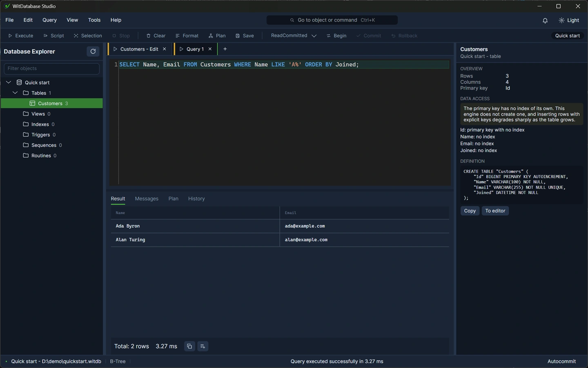Select the ada@example.com cell
The width and height of the screenshot is (588, 368).
click(364, 226)
